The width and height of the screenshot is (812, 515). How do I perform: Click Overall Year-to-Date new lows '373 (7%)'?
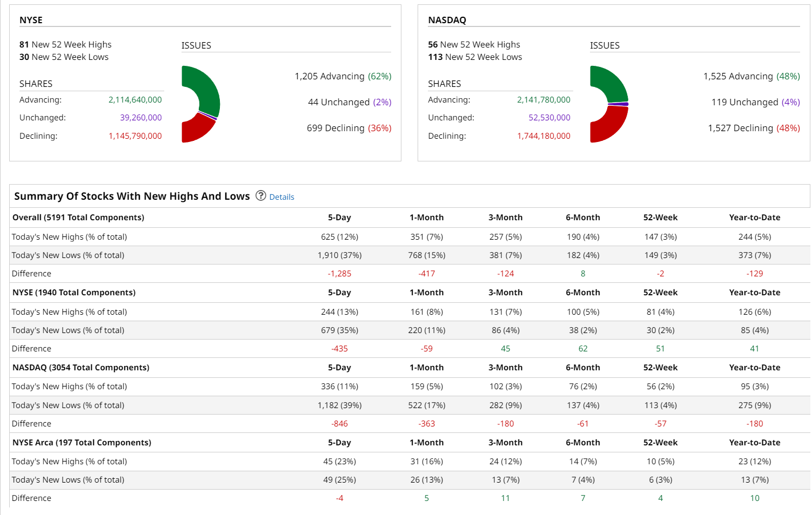point(755,255)
